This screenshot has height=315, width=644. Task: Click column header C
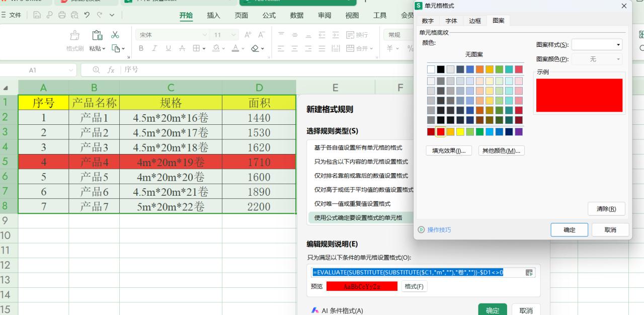coord(171,88)
